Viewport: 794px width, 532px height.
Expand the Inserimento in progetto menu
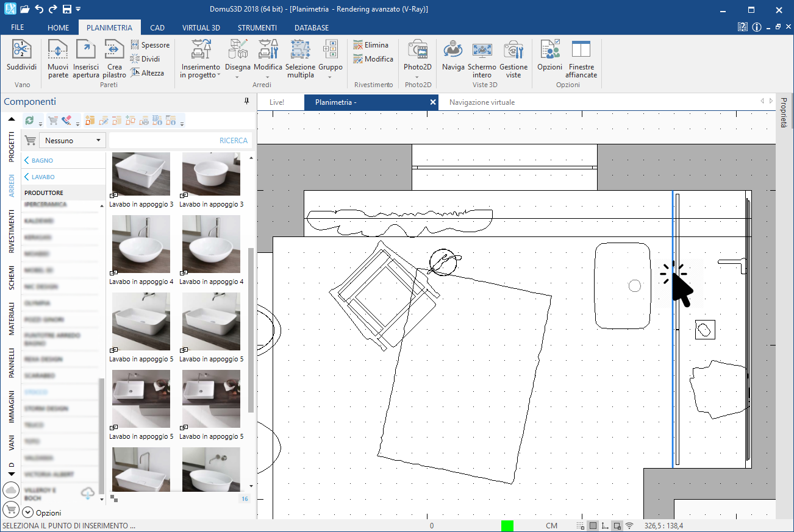tap(200, 59)
